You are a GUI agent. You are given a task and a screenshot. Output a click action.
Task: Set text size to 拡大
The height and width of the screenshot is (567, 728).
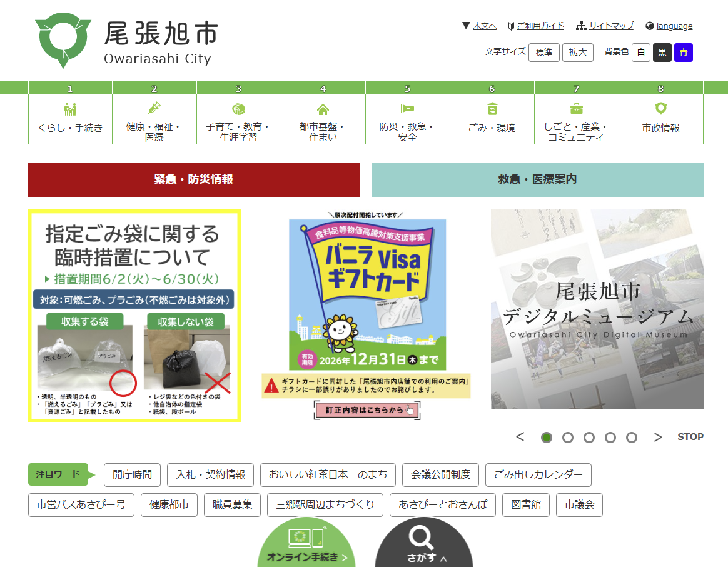tap(577, 53)
